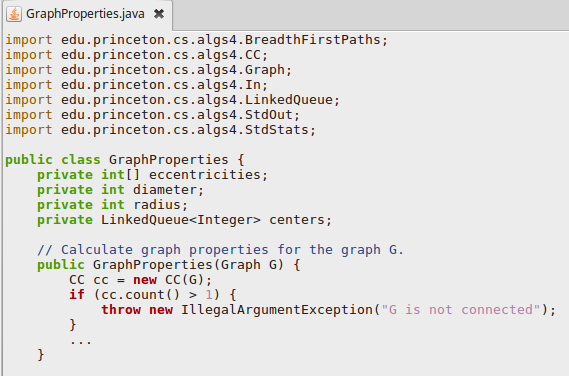Click the ellipsis placeholder line
569x376 pixels.
tap(81, 341)
